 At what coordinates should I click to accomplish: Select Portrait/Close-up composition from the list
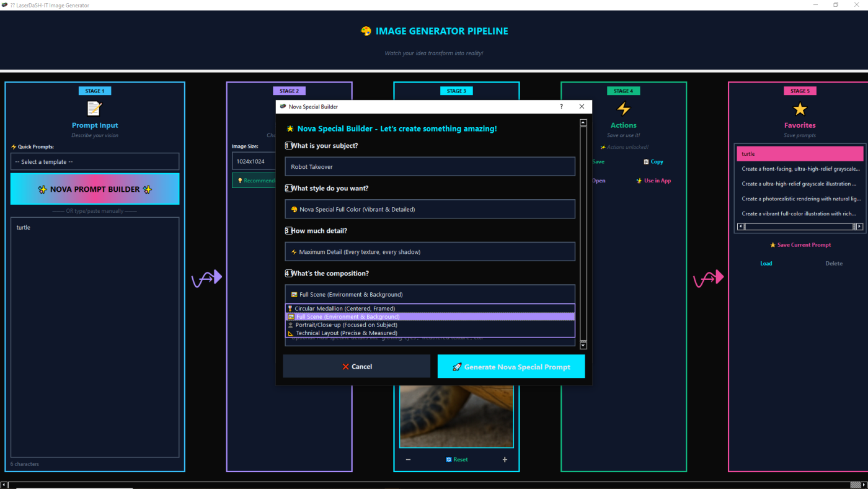click(x=346, y=325)
